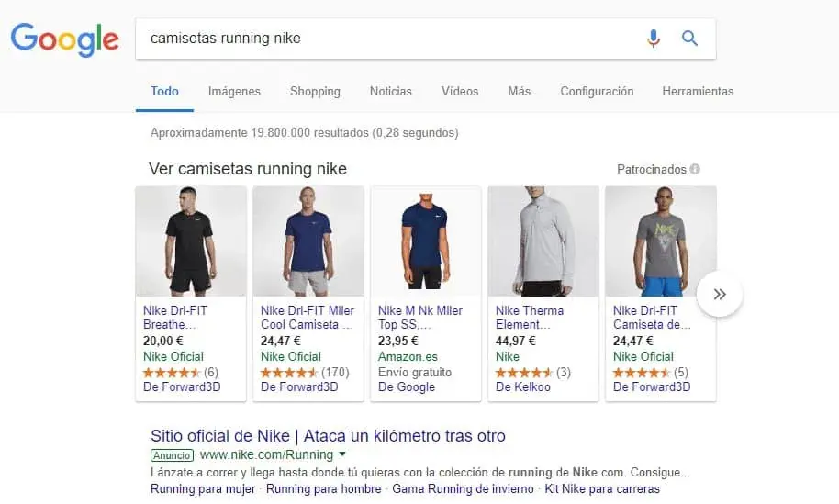The image size is (839, 504).
Task: Open grey Nike Therma Element product image
Action: click(543, 241)
